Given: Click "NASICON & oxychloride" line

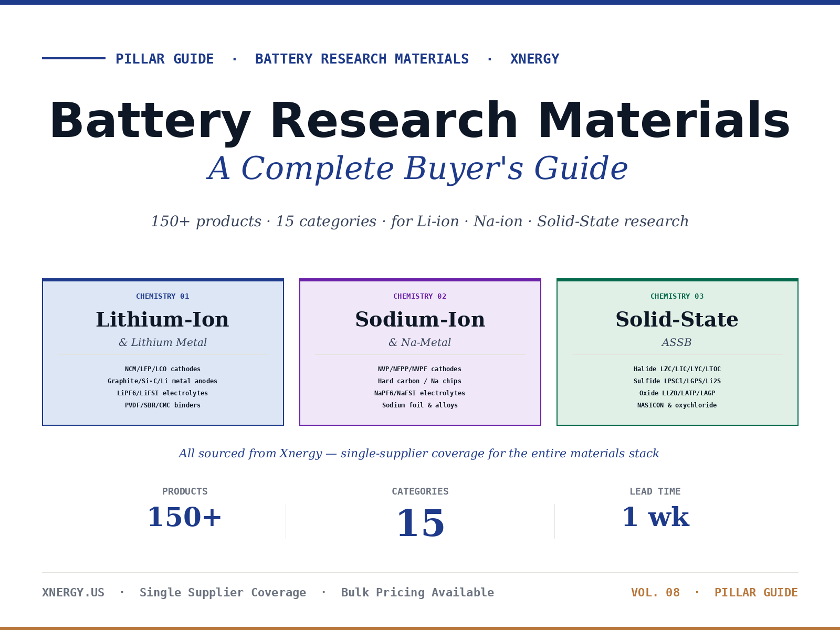Looking at the screenshot, I should coord(677,405).
